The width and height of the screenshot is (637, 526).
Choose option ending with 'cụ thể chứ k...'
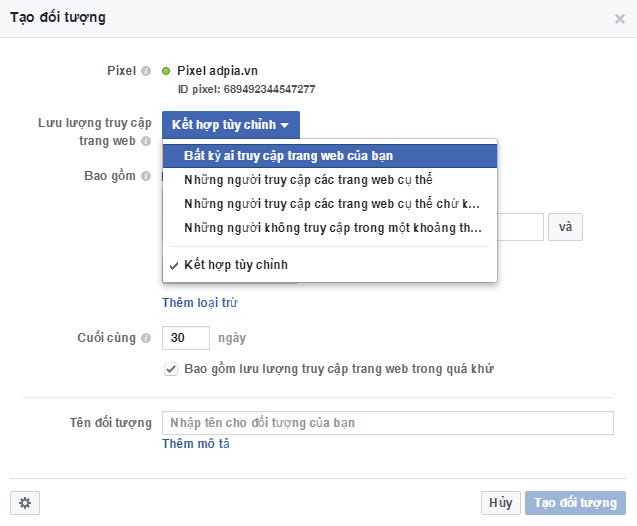(330, 203)
